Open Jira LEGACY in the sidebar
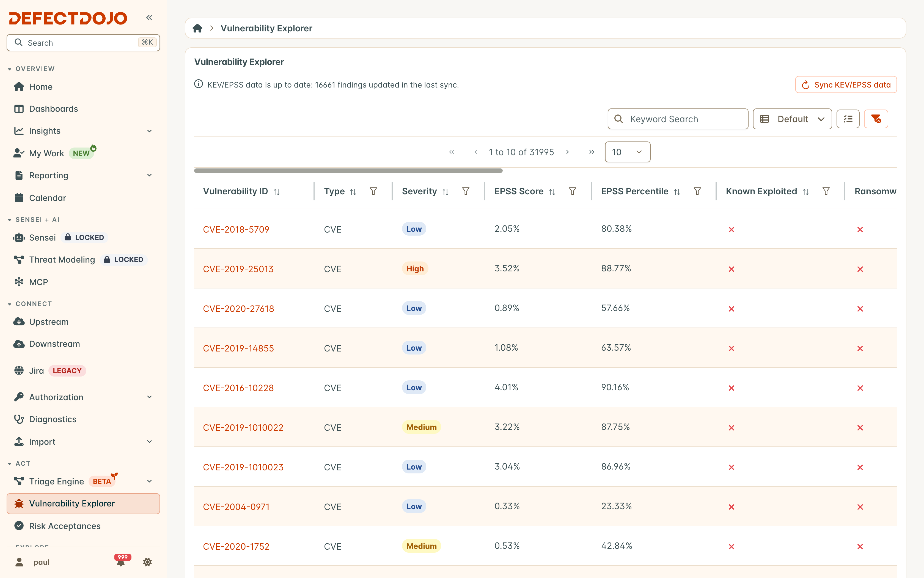 (83, 370)
